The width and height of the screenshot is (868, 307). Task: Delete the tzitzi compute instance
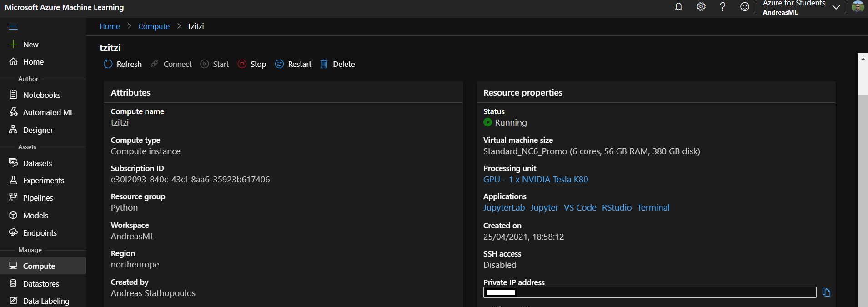click(337, 64)
